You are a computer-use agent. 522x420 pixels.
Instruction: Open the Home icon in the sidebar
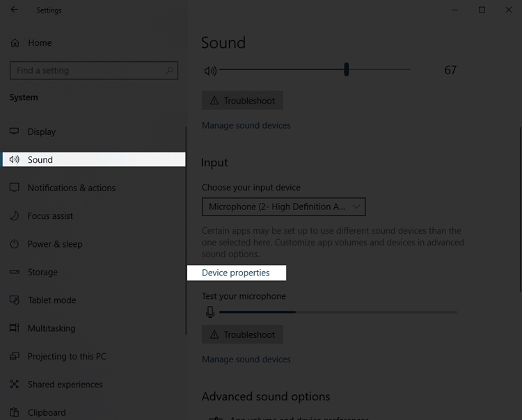(15, 43)
